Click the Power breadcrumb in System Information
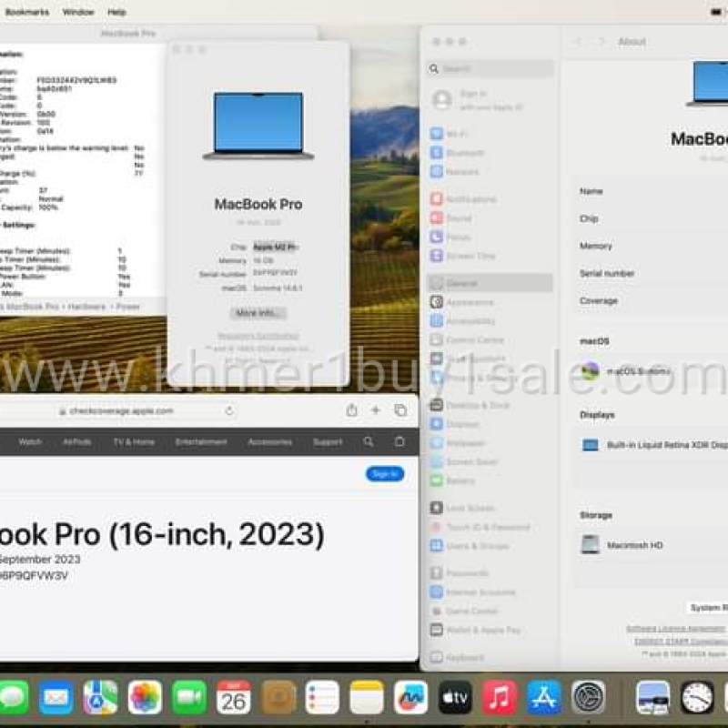 point(127,307)
